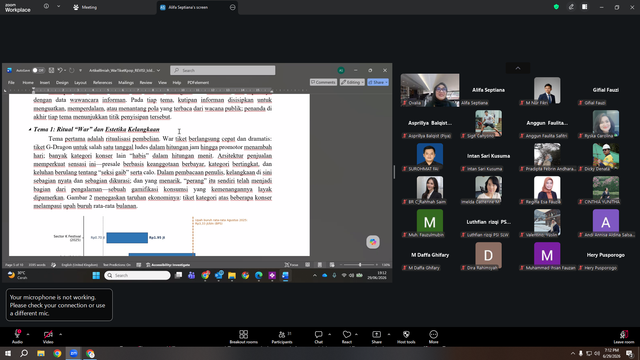Open the Insert ribbon tab
This screenshot has height=360, width=640.
44,82
